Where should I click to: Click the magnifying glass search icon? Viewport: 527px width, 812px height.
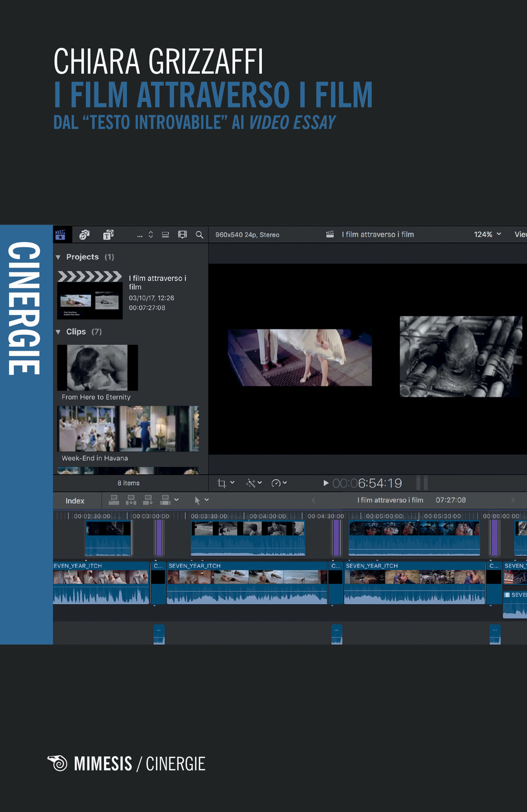[x=199, y=235]
